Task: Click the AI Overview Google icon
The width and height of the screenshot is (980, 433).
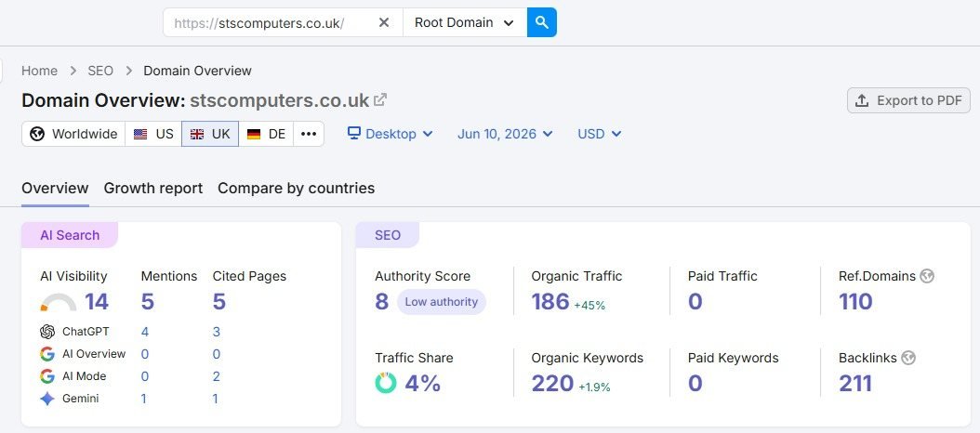Action: [x=47, y=354]
